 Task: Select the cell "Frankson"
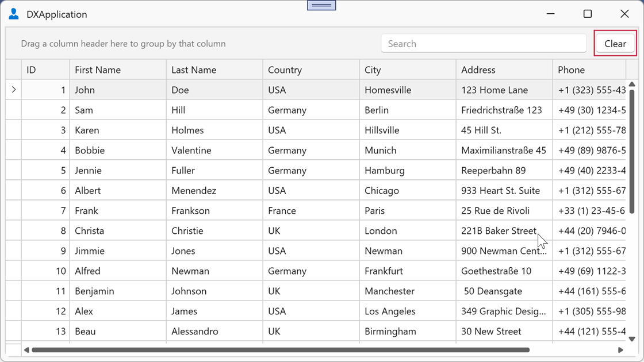coord(214,210)
